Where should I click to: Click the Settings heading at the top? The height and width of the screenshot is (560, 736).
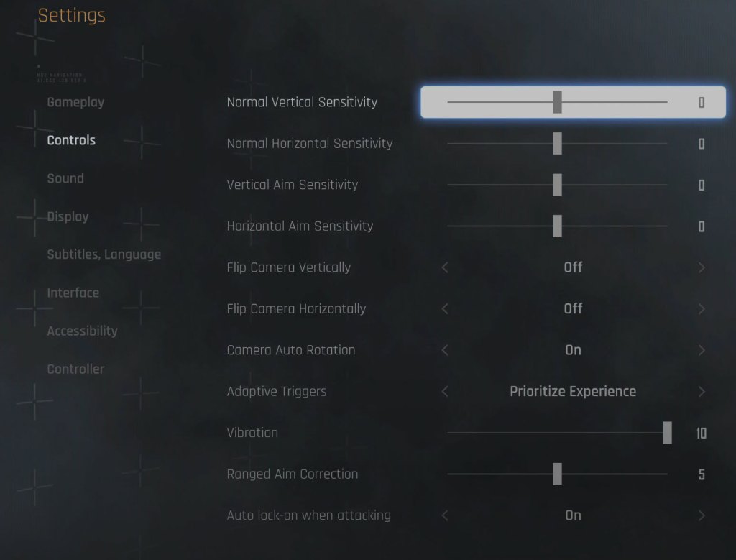71,15
